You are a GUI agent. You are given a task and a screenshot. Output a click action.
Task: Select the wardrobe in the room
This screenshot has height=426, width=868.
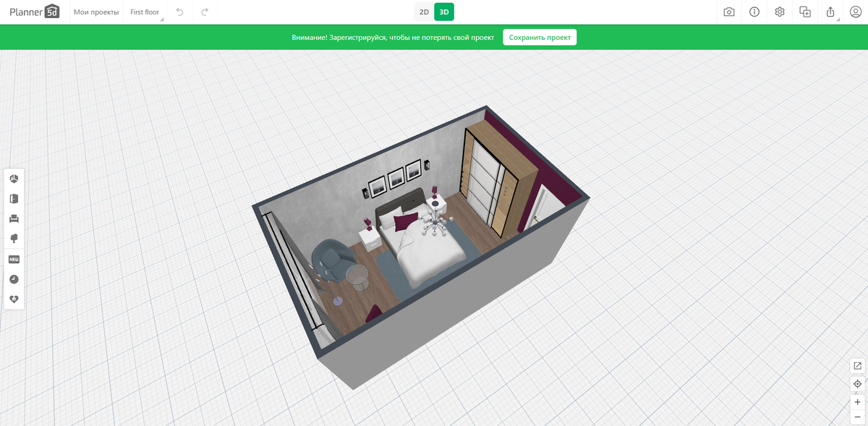[x=499, y=177]
